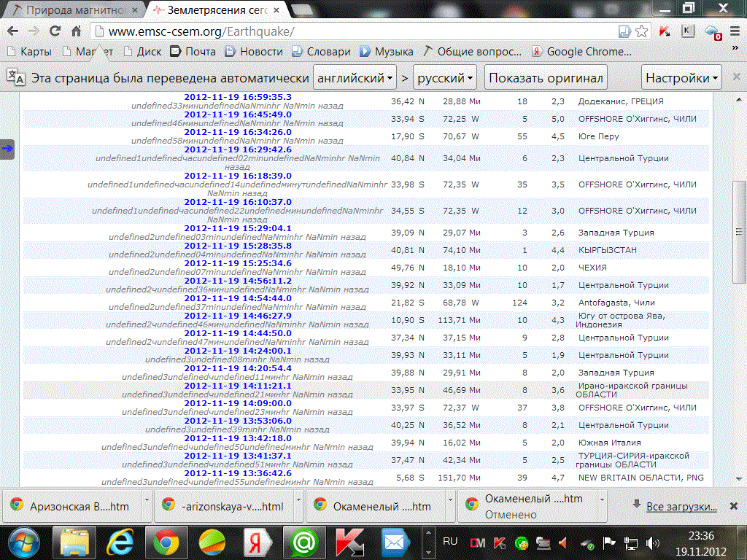Click the browser reload button
The image size is (747, 560).
(55, 31)
